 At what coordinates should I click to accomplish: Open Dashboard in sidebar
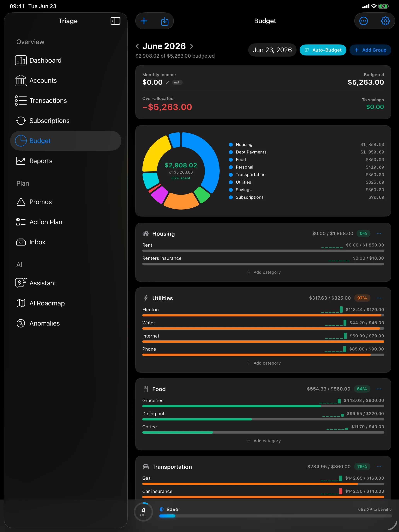65,60
